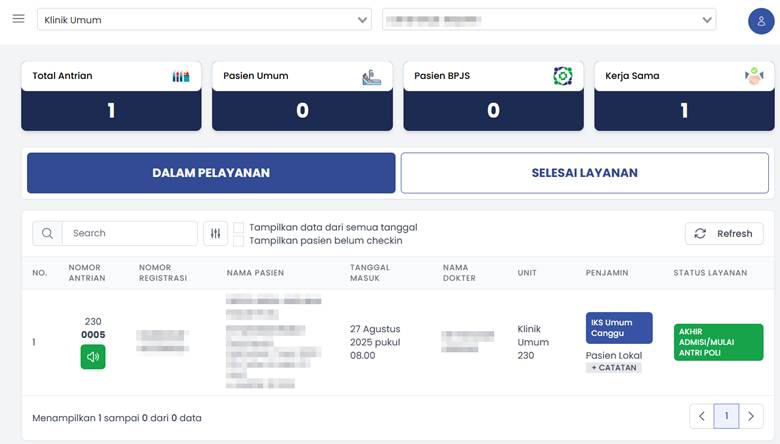Click the green speaker call-queue icon
Image resolution: width=780 pixels, height=444 pixels.
point(93,356)
